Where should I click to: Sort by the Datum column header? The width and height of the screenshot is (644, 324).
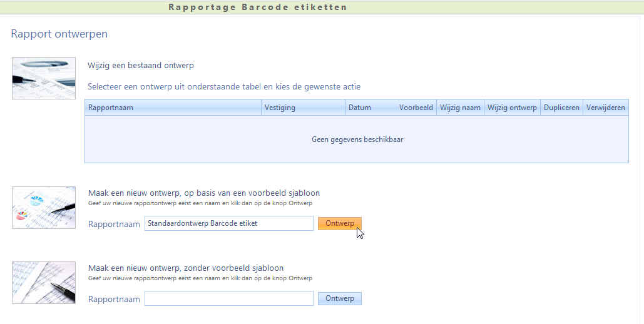point(360,108)
